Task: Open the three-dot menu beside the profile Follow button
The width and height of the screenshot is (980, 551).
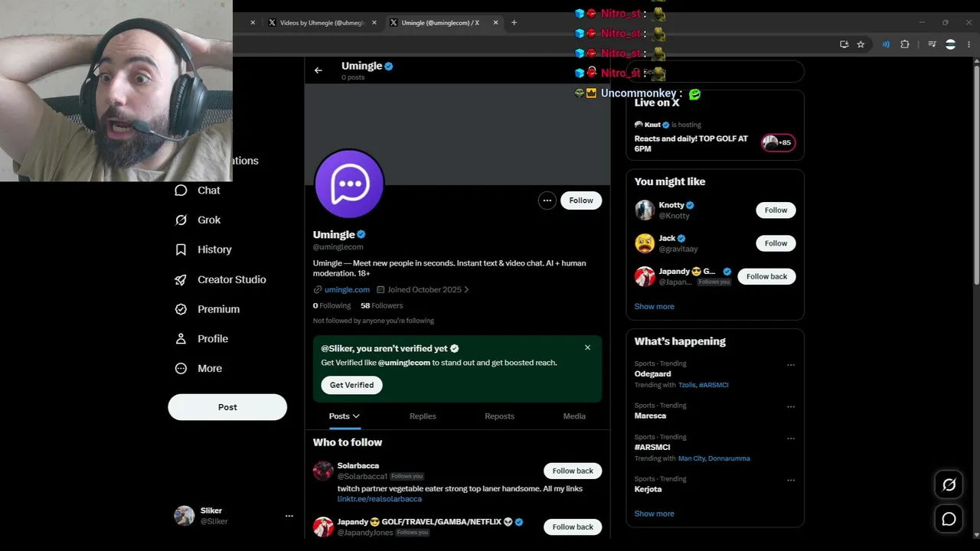Action: tap(547, 201)
